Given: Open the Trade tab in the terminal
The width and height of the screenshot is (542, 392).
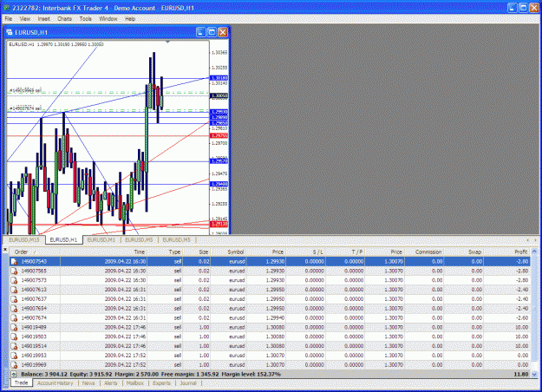Looking at the screenshot, I should [22, 382].
